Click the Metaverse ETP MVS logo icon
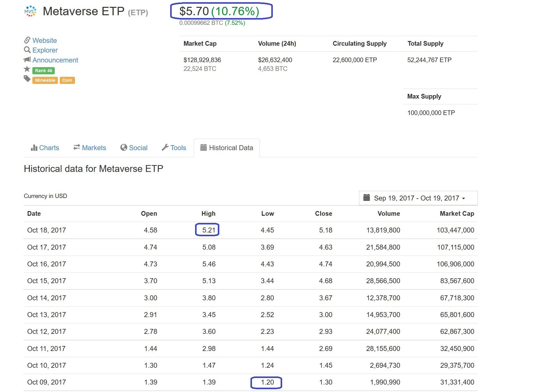 pos(30,11)
